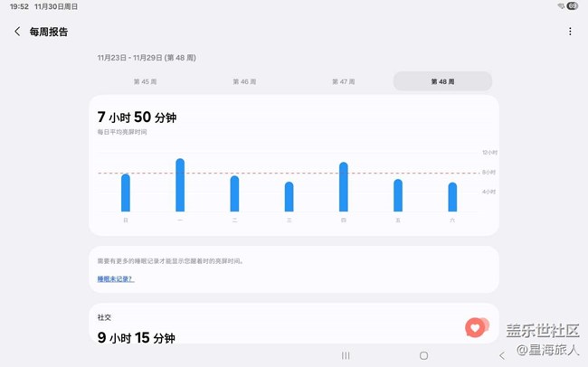Select the Saturday (六) bar in chart

pyautogui.click(x=452, y=197)
